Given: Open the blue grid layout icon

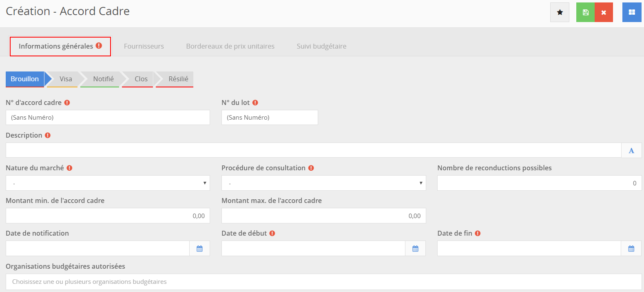Looking at the screenshot, I should coord(632,12).
